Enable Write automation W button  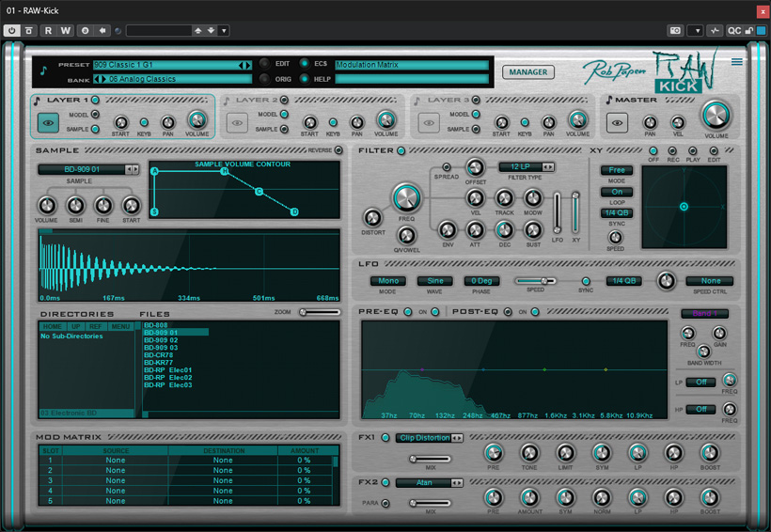tap(66, 30)
